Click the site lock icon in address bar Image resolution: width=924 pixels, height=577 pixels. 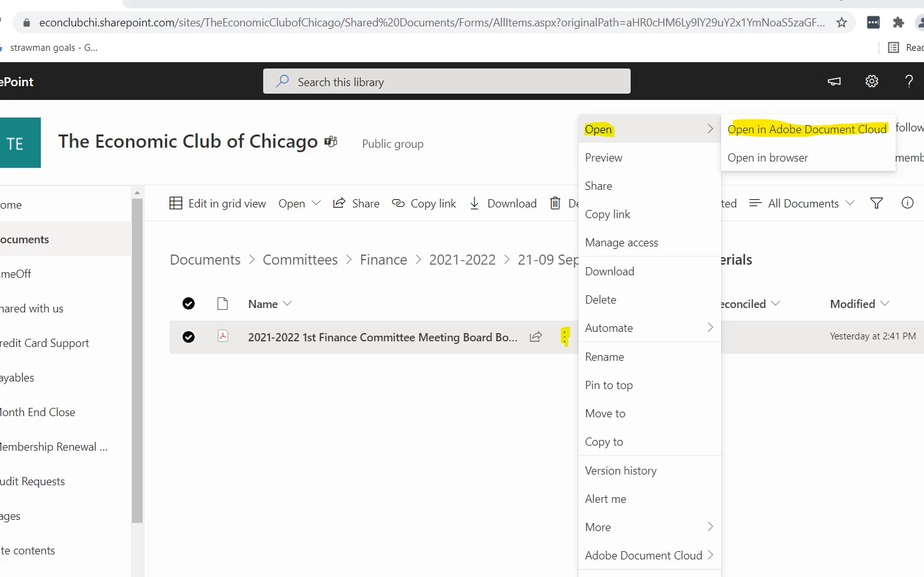[x=26, y=23]
